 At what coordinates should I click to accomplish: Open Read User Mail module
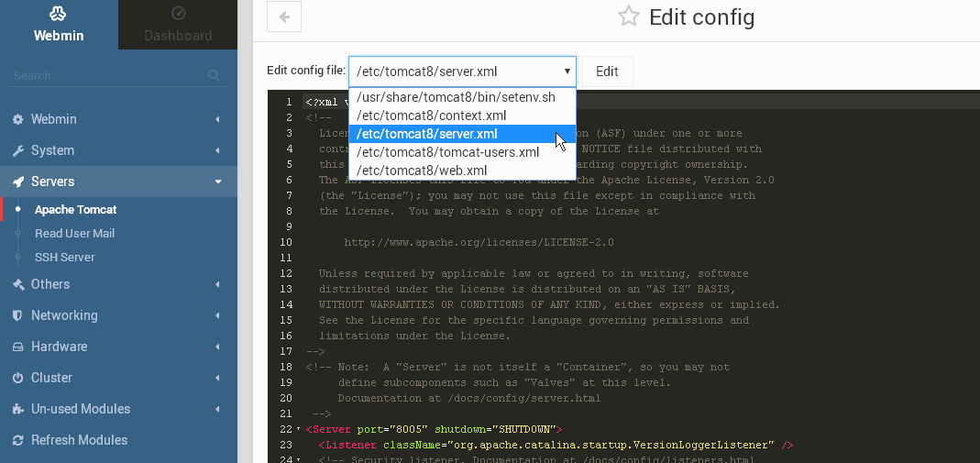click(x=74, y=234)
